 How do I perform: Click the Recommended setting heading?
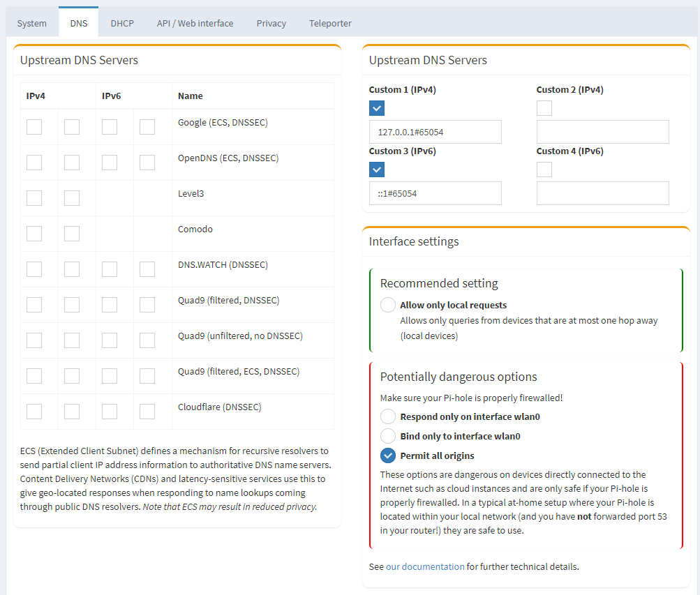439,283
